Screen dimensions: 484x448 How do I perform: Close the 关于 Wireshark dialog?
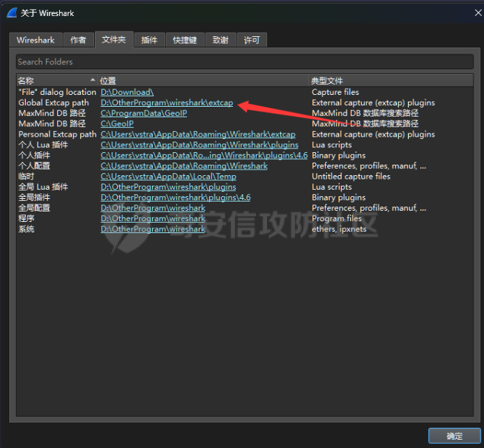click(x=478, y=13)
